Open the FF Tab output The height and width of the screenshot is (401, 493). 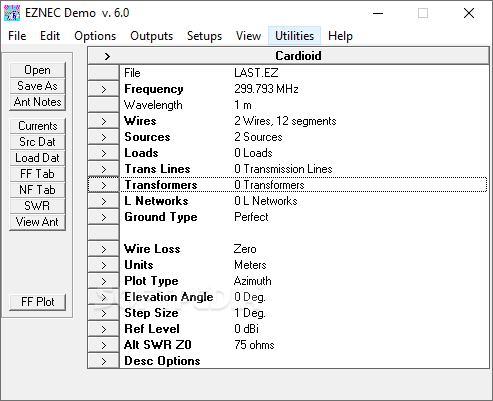click(37, 174)
